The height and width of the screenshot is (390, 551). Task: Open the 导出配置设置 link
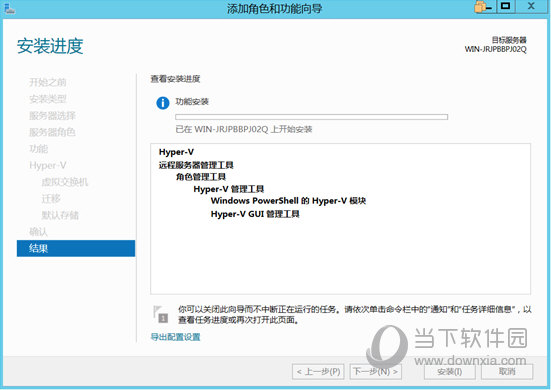pyautogui.click(x=175, y=337)
